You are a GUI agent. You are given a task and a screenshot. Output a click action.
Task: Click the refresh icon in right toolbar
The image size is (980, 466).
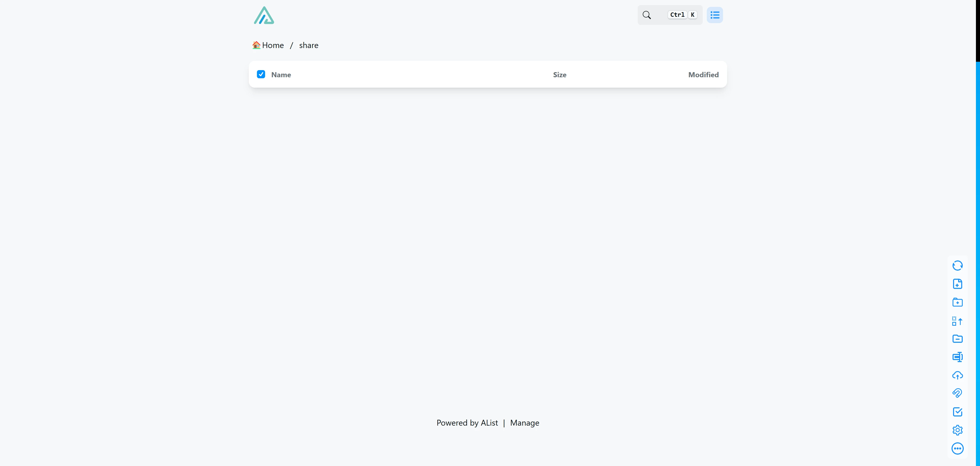957,266
